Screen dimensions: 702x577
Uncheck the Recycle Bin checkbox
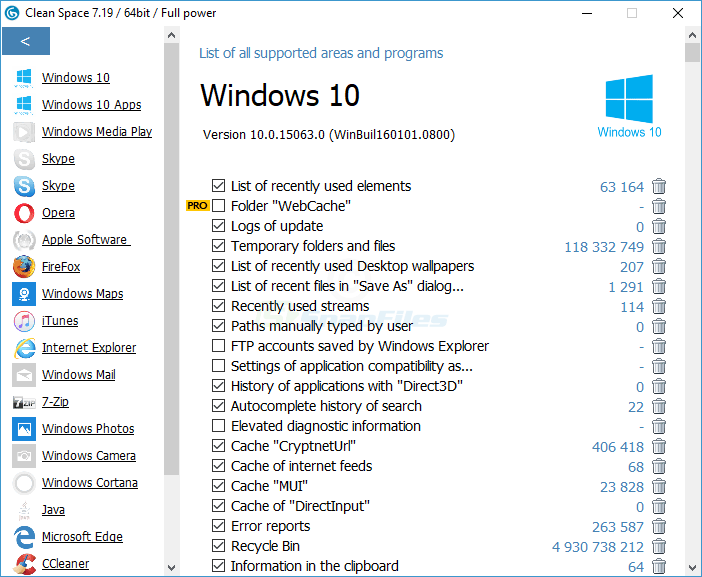pyautogui.click(x=218, y=546)
